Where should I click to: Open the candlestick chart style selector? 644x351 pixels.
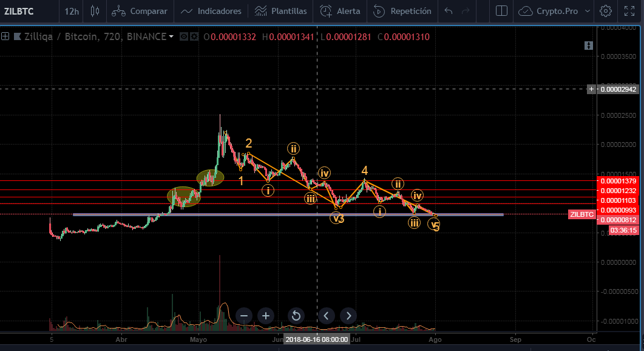[x=95, y=11]
